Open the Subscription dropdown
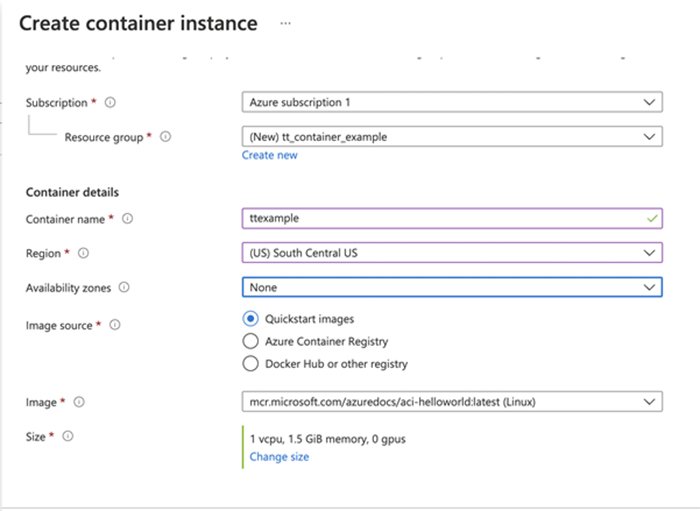The image size is (700, 511). coord(451,102)
